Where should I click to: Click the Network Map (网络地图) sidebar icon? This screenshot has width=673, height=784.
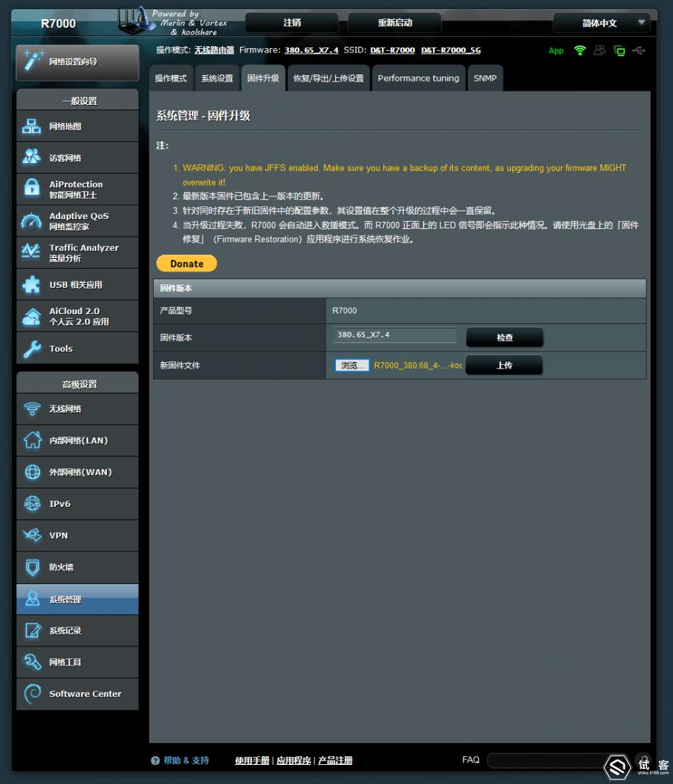pyautogui.click(x=33, y=127)
